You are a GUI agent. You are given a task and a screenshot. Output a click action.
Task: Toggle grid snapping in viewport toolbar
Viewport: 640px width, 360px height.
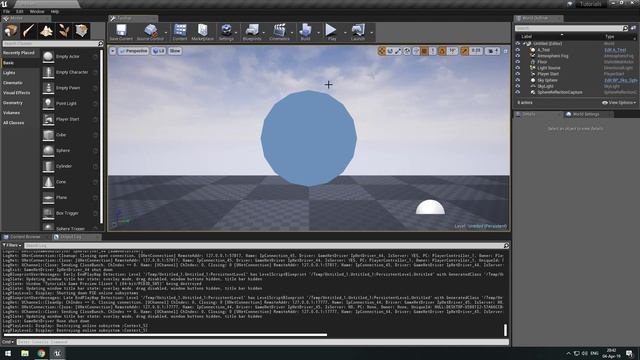point(424,51)
